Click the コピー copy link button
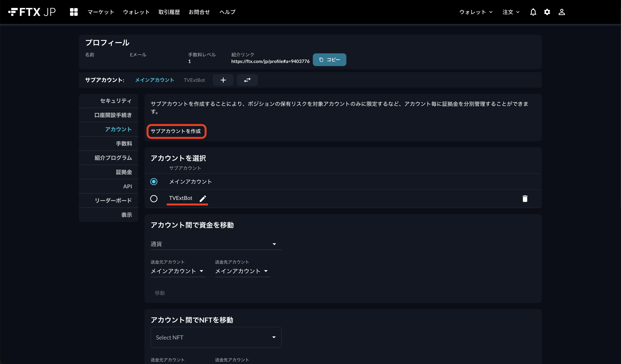Viewport: 621px width, 364px height. point(329,60)
